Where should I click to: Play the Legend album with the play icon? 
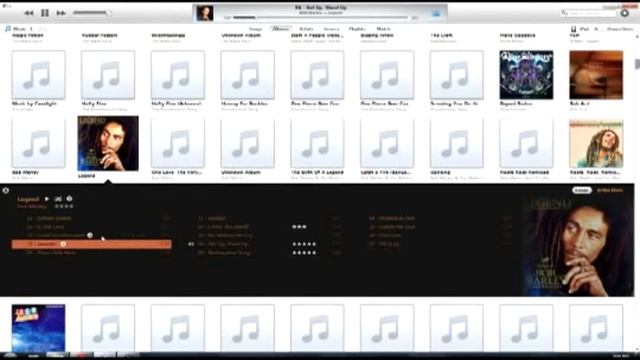[x=47, y=199]
